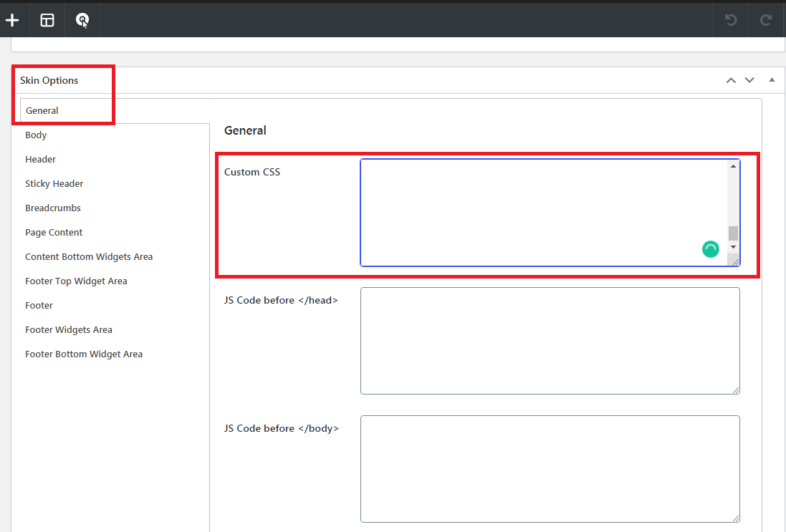Screen dimensions: 786x532
Task: Click Custom CSS scrollbar down arrow
Action: 734,247
